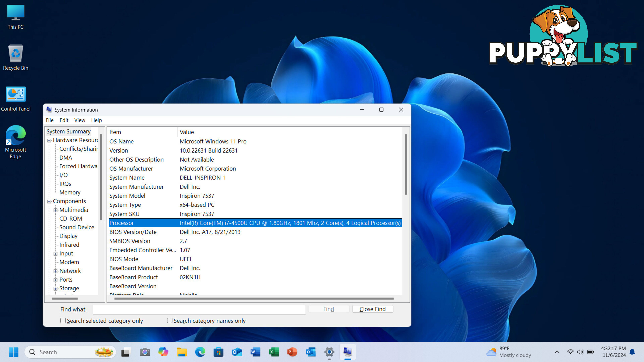Open This PC desktop icon

click(x=15, y=17)
